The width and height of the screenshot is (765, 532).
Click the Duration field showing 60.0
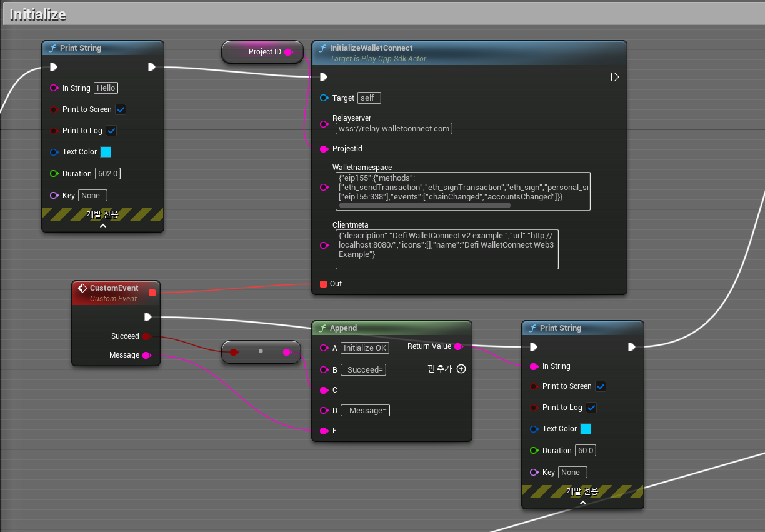click(586, 451)
